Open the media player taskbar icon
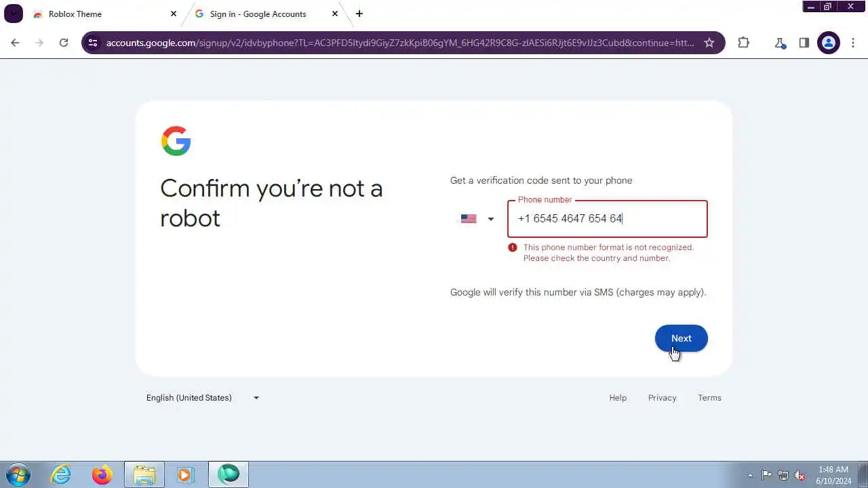Screen dimensions: 868x488 [x=185, y=474]
